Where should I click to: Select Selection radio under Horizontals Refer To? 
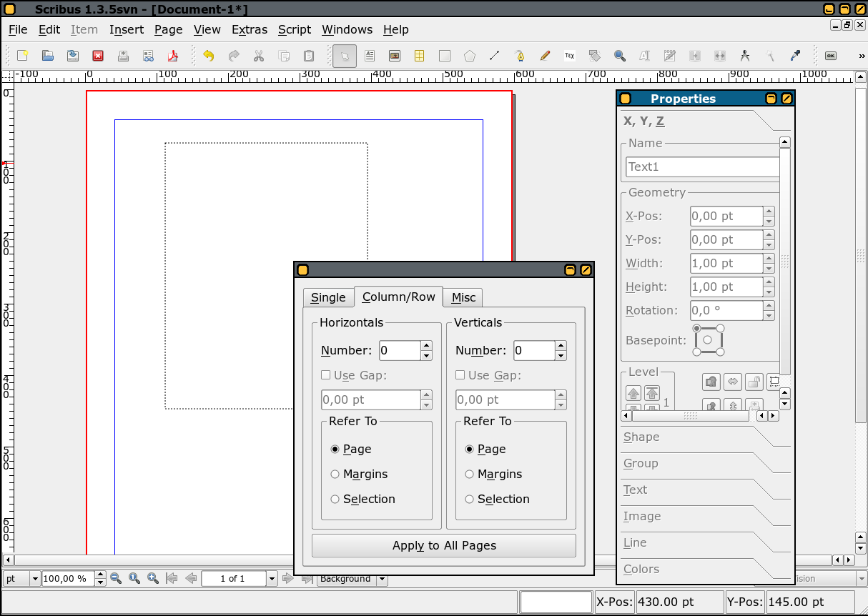pyautogui.click(x=335, y=500)
